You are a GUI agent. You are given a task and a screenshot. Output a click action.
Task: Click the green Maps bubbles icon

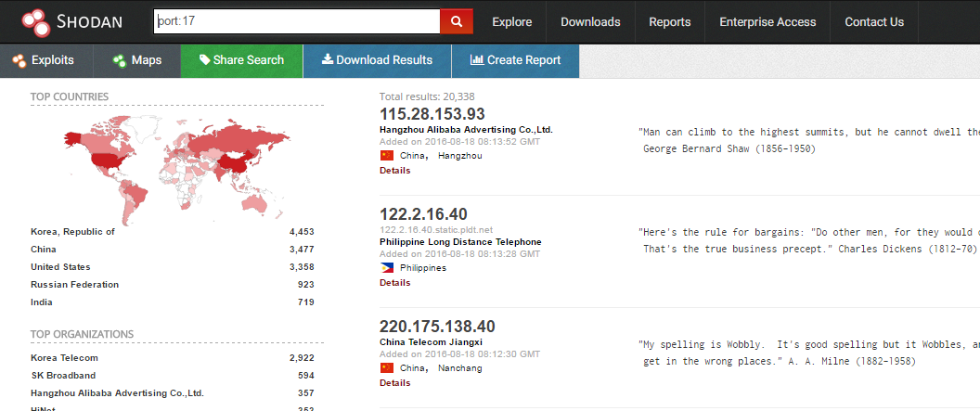[120, 60]
